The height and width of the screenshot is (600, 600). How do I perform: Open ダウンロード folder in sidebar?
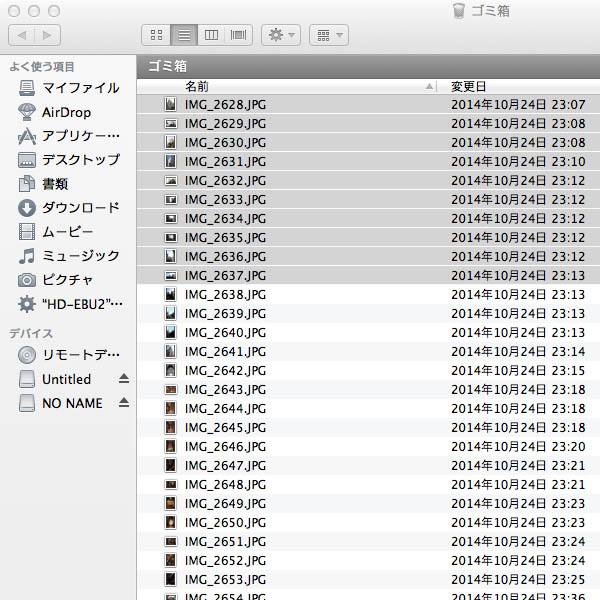(x=80, y=208)
